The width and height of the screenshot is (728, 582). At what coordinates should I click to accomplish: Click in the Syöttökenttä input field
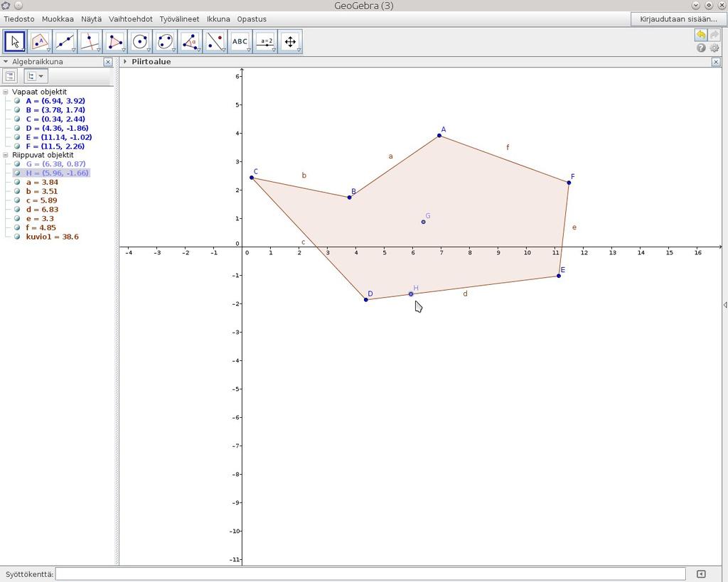(x=370, y=574)
